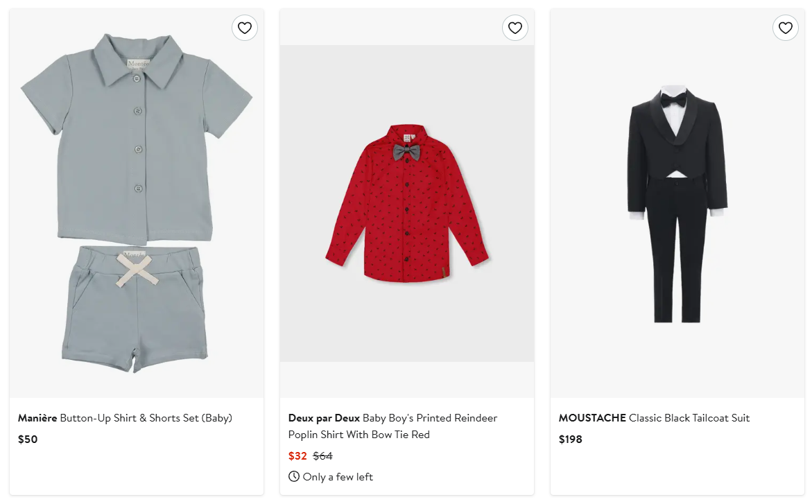This screenshot has height=504, width=812.
Task: Click the Deux par Deux brand name link
Action: point(324,418)
